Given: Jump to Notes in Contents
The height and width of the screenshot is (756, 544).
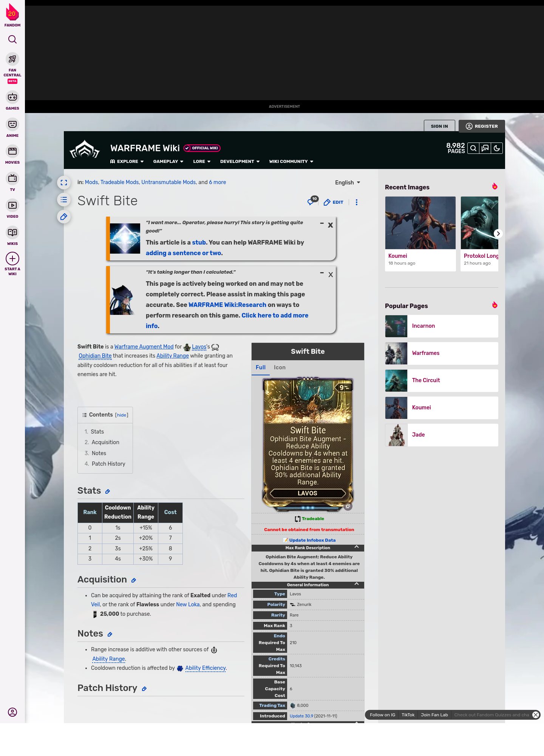Looking at the screenshot, I should 99,453.
